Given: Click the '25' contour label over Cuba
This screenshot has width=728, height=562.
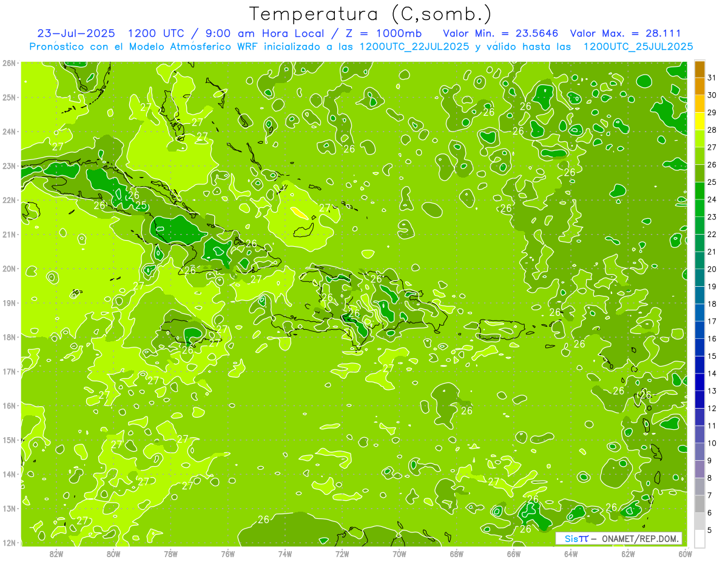Looking at the screenshot, I should pyautogui.click(x=141, y=206).
